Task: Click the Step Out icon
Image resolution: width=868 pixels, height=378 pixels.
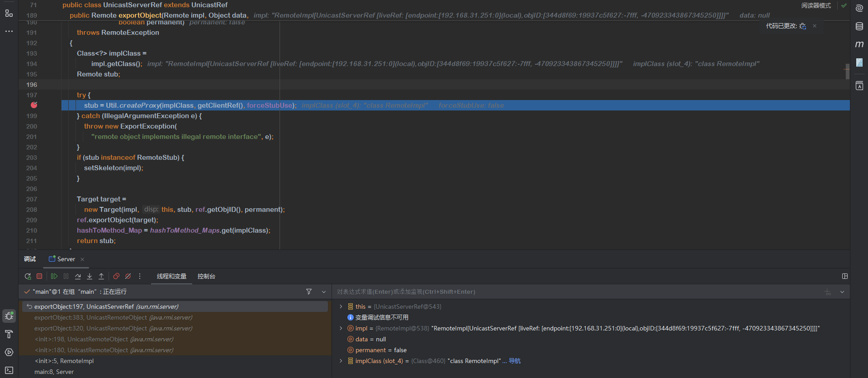Action: coord(101,276)
